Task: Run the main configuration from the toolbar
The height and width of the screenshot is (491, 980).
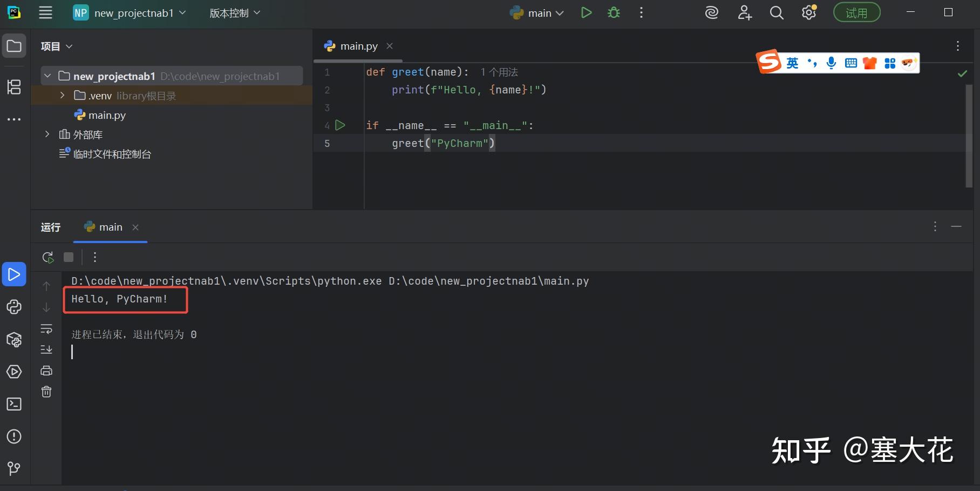Action: point(586,12)
